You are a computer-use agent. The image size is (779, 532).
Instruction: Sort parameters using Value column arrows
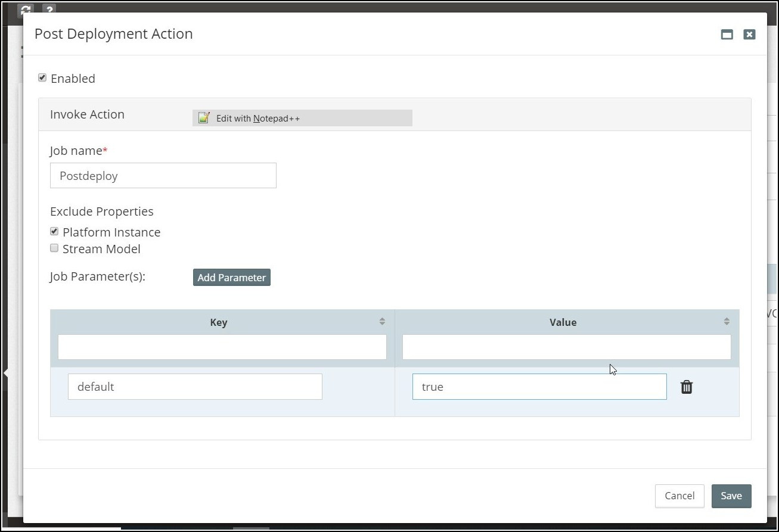click(x=727, y=322)
